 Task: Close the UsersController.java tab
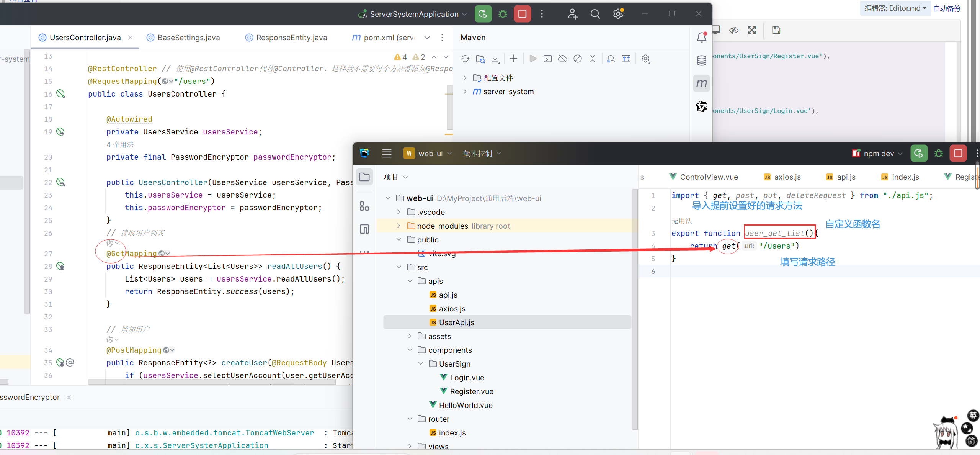pyautogui.click(x=130, y=38)
